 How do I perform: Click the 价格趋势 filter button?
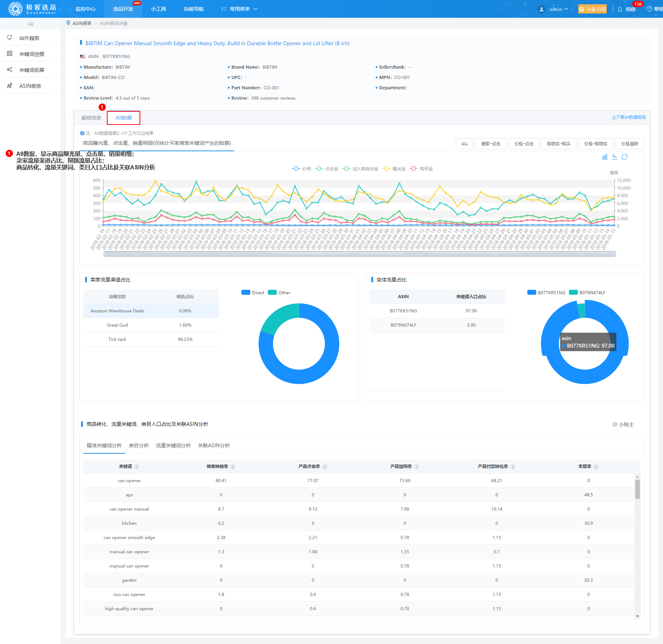click(x=630, y=144)
